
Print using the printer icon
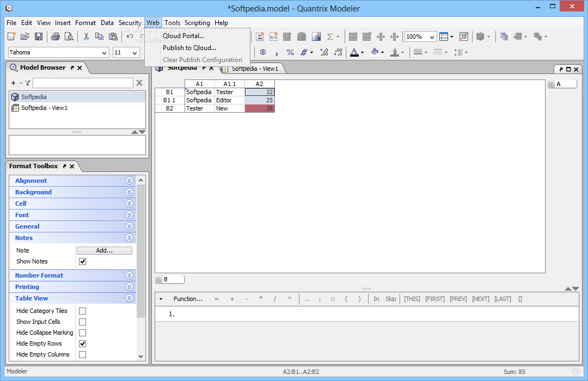56,36
